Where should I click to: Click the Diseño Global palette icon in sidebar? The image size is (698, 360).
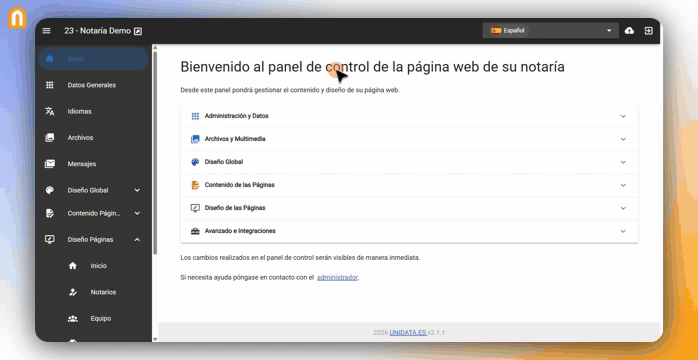coord(49,190)
